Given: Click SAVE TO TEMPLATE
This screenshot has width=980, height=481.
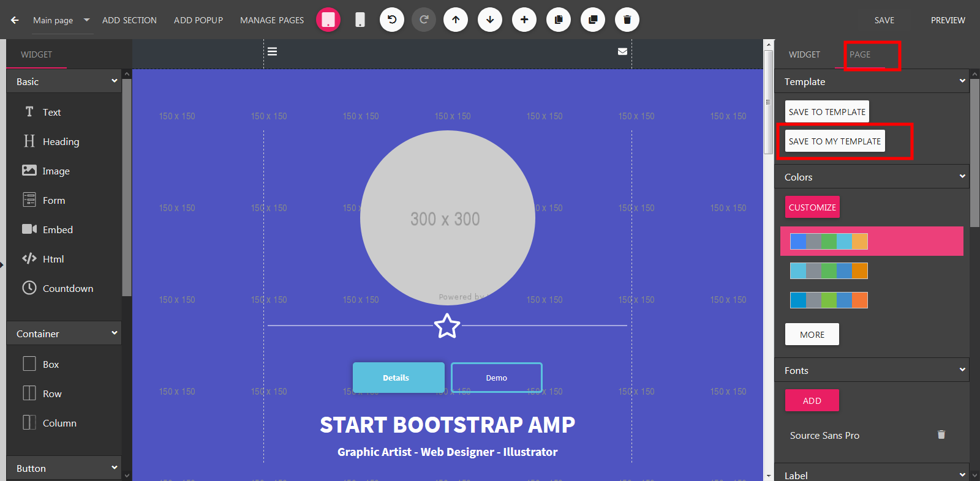Looking at the screenshot, I should pos(827,111).
